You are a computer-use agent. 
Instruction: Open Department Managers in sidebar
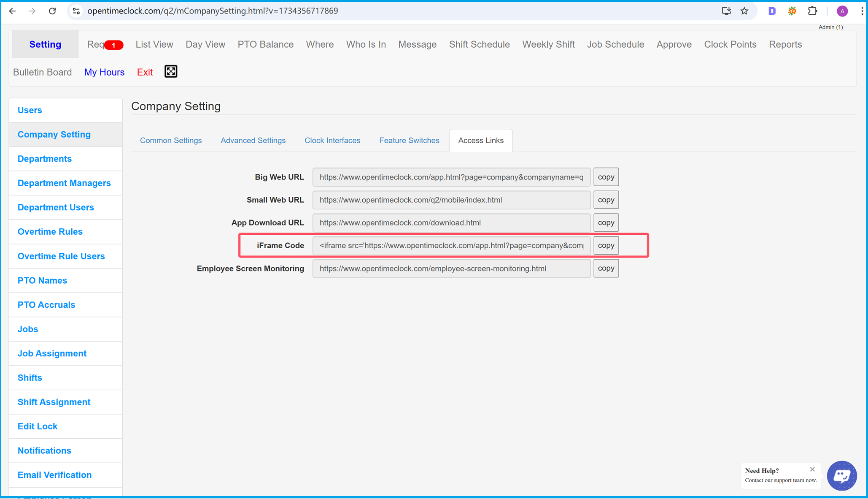pyautogui.click(x=66, y=183)
